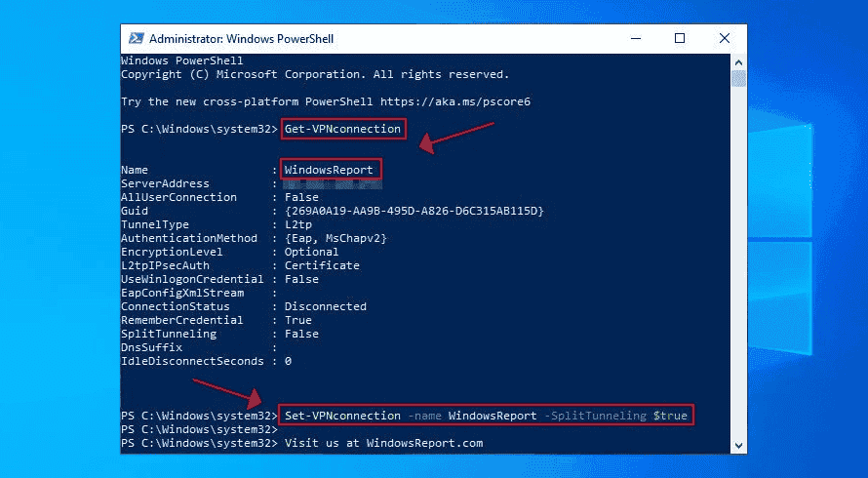The height and width of the screenshot is (478, 868).
Task: Click the scrollbar down arrow
Action: [738, 446]
